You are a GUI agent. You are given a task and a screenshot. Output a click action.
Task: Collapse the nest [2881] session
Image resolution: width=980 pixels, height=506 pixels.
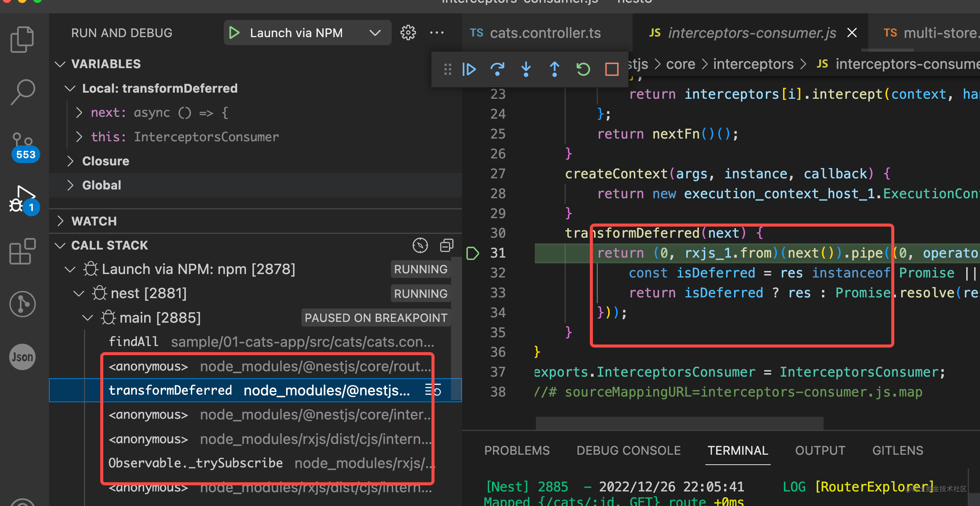pos(78,294)
